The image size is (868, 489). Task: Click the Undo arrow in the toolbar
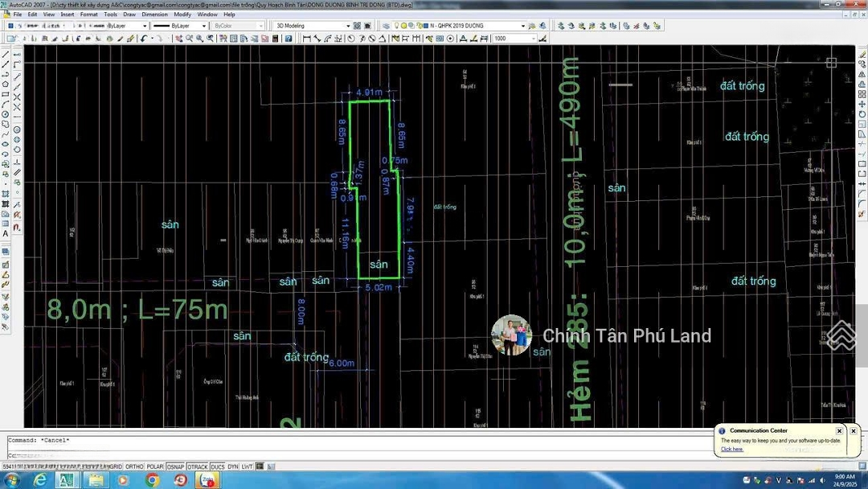pyautogui.click(x=144, y=39)
